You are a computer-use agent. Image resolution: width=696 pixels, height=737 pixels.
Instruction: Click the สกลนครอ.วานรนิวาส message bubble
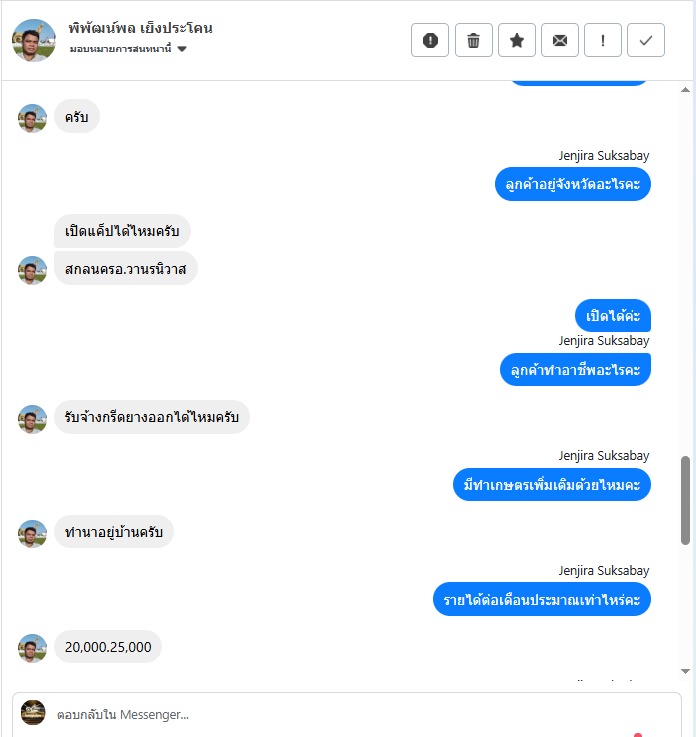125,269
